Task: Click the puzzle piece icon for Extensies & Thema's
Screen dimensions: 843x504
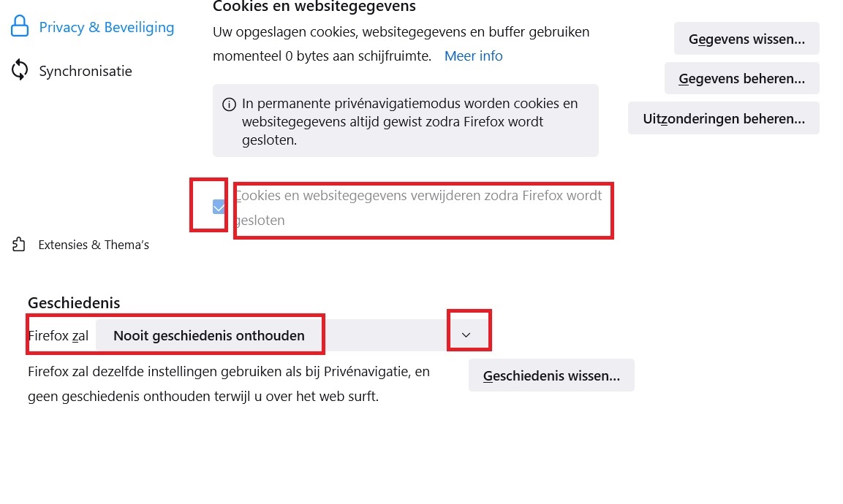Action: point(18,244)
